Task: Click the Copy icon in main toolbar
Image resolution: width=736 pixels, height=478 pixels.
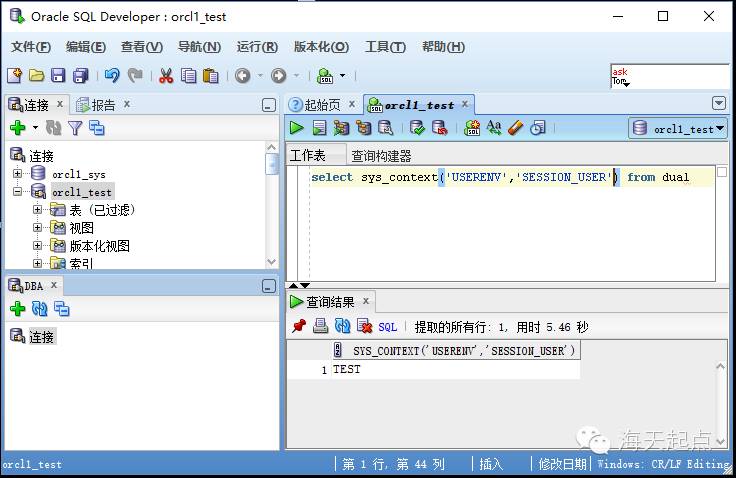Action: [188, 75]
